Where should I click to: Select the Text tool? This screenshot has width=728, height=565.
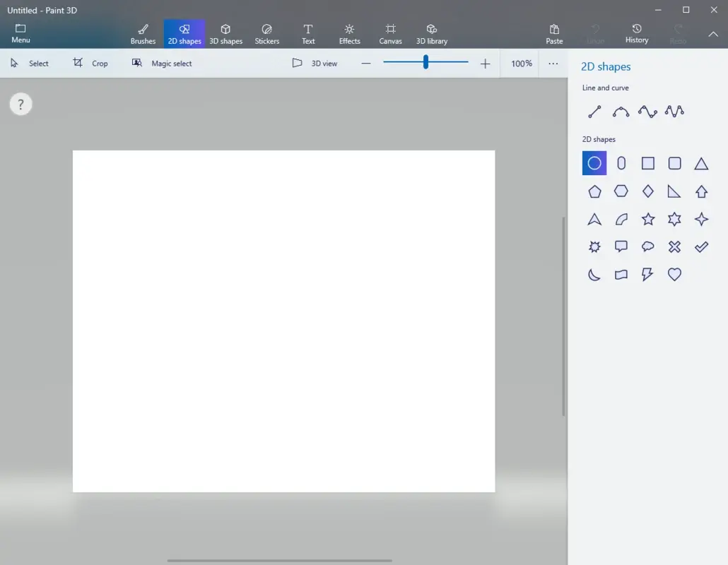[x=308, y=33]
